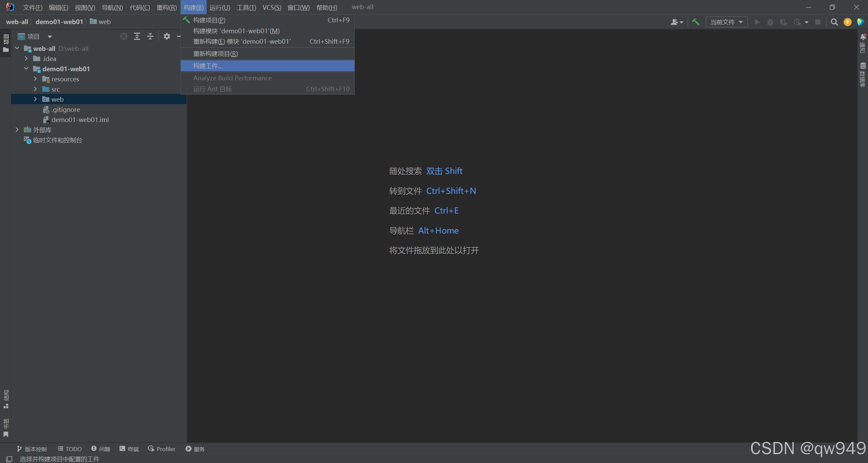Expand the src folder in project tree
The width and height of the screenshot is (868, 463).
pos(35,89)
